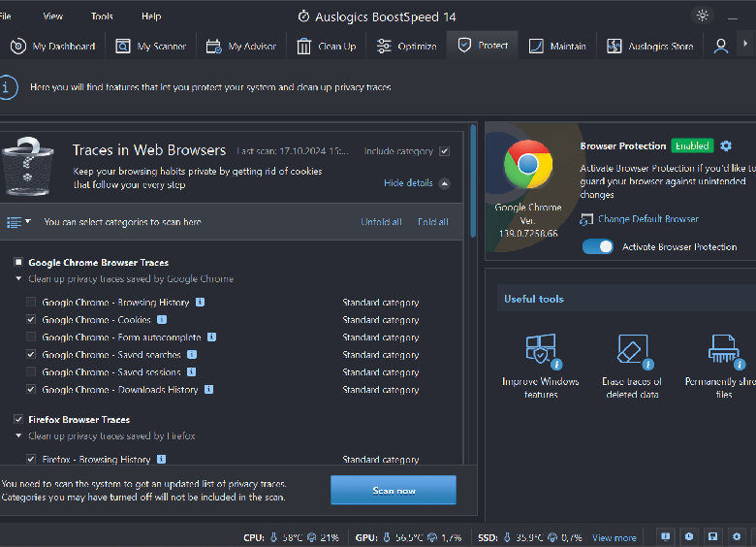Click Change Default Browser link
Image resolution: width=756 pixels, height=547 pixels.
point(648,219)
